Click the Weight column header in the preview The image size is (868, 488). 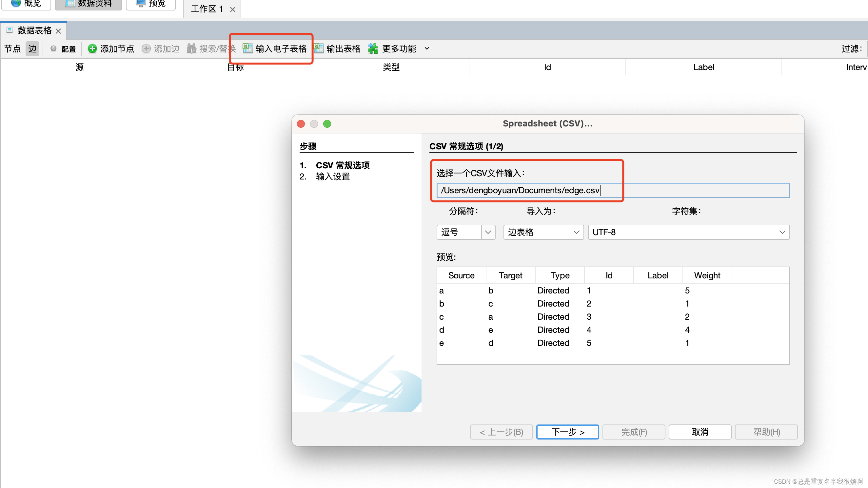coord(707,275)
